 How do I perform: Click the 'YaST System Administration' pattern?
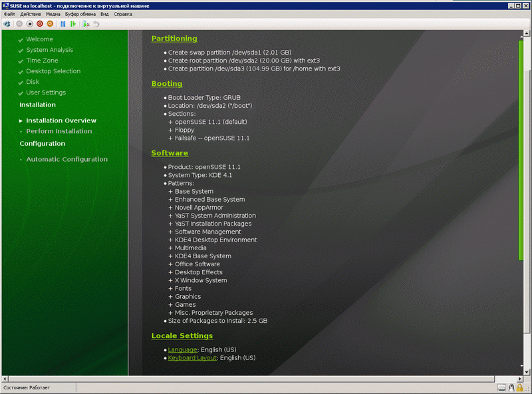pyautogui.click(x=215, y=216)
